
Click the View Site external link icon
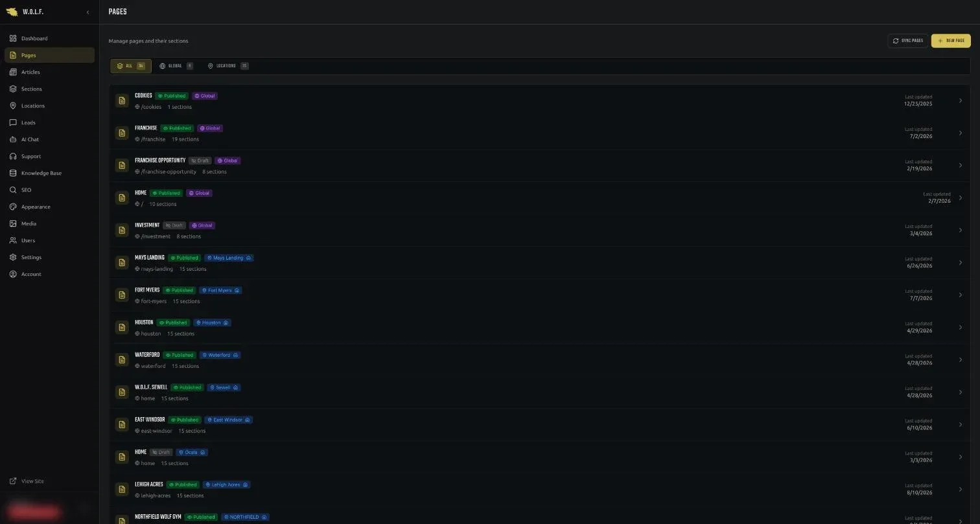pos(13,481)
